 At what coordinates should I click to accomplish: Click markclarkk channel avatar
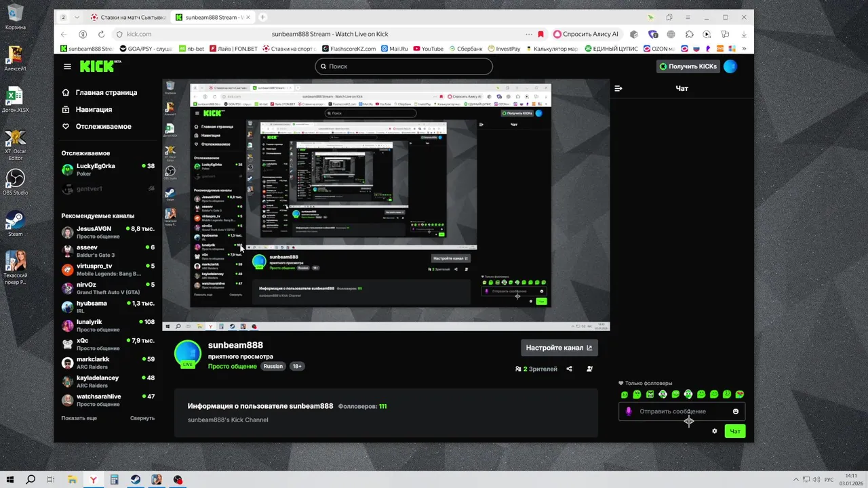click(x=68, y=363)
